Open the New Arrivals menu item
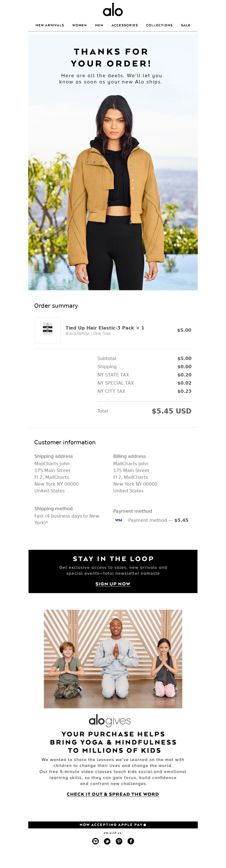The height and width of the screenshot is (868, 226). click(x=50, y=25)
